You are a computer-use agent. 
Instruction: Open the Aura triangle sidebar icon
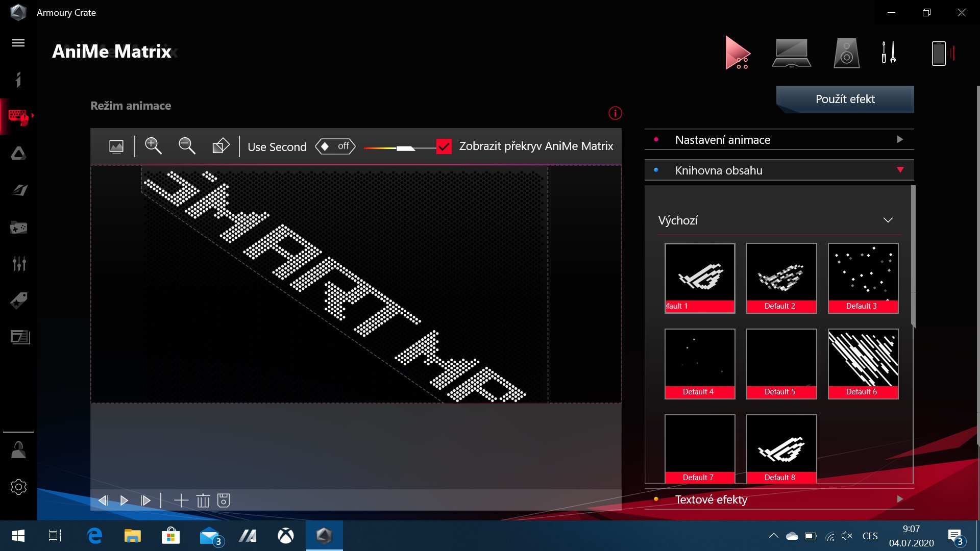(x=18, y=153)
